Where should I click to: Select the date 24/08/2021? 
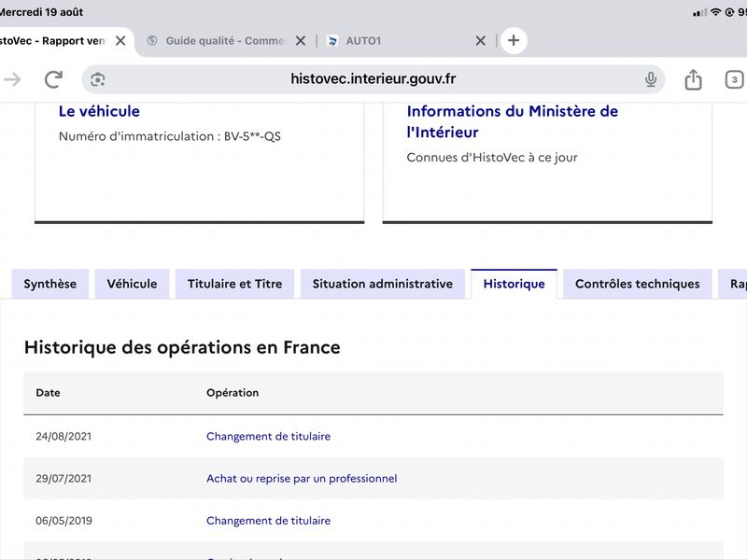pyautogui.click(x=63, y=436)
